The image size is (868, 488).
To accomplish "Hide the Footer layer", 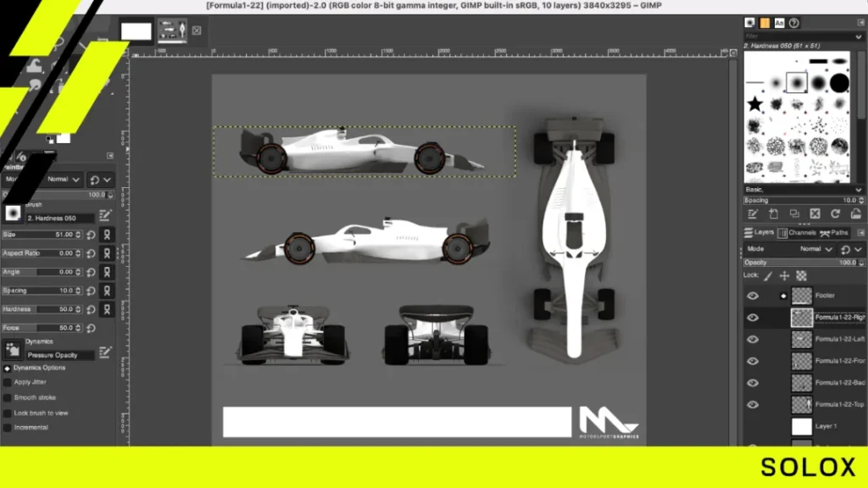I will [753, 296].
